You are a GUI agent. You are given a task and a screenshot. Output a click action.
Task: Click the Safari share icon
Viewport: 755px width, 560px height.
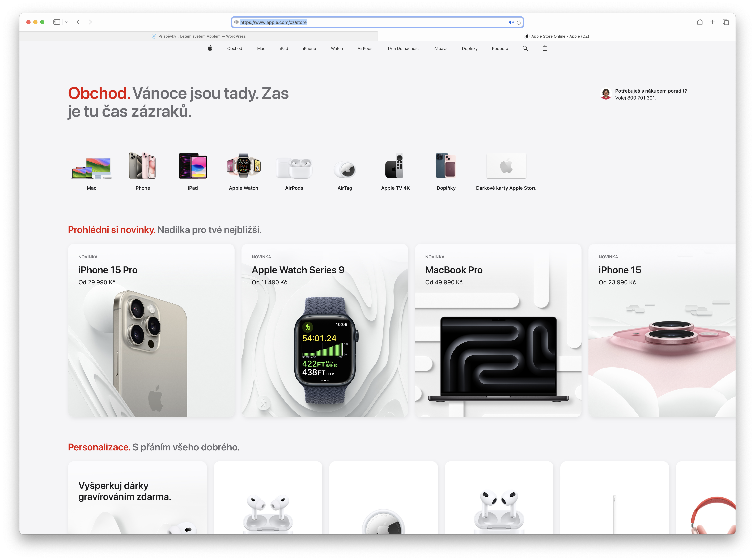[x=700, y=22]
